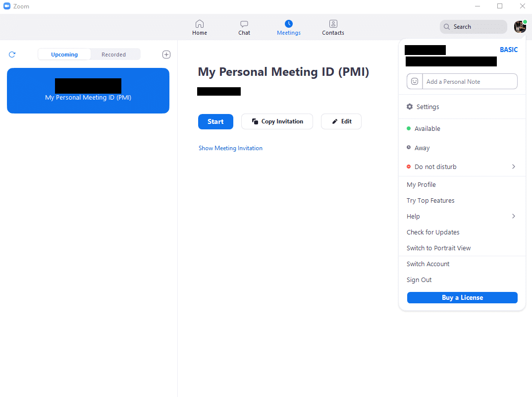Open the Home tab icon
532x397 pixels.
[200, 24]
